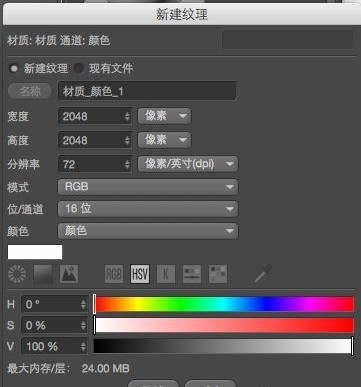Click the 最大内存/层 24.00 MB text

point(68,368)
